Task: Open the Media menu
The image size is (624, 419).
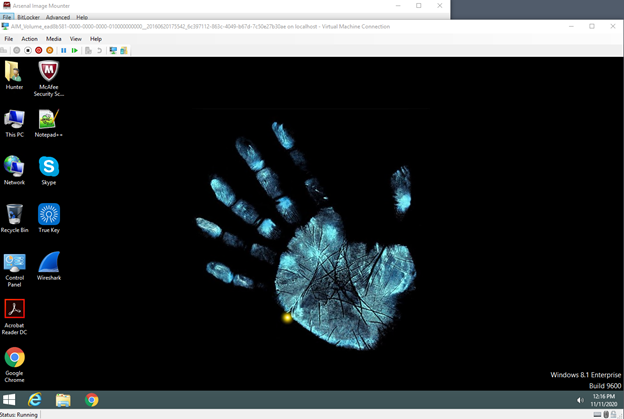Action: 53,39
